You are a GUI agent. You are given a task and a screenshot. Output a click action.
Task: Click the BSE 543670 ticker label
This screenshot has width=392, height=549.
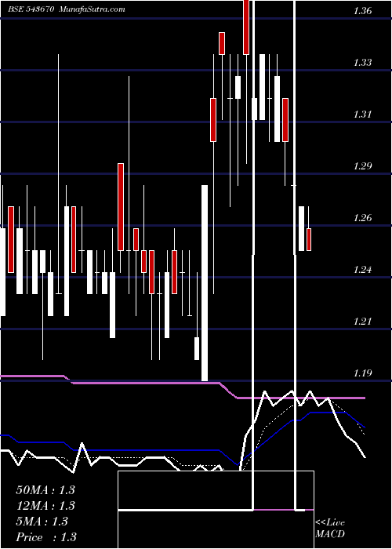tap(31, 9)
